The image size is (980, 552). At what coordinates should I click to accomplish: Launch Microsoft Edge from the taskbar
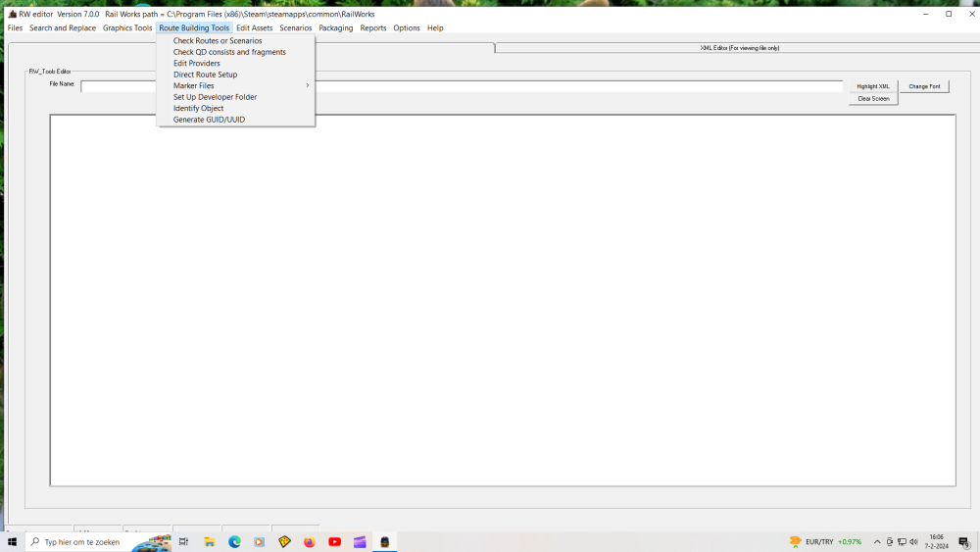(x=234, y=541)
